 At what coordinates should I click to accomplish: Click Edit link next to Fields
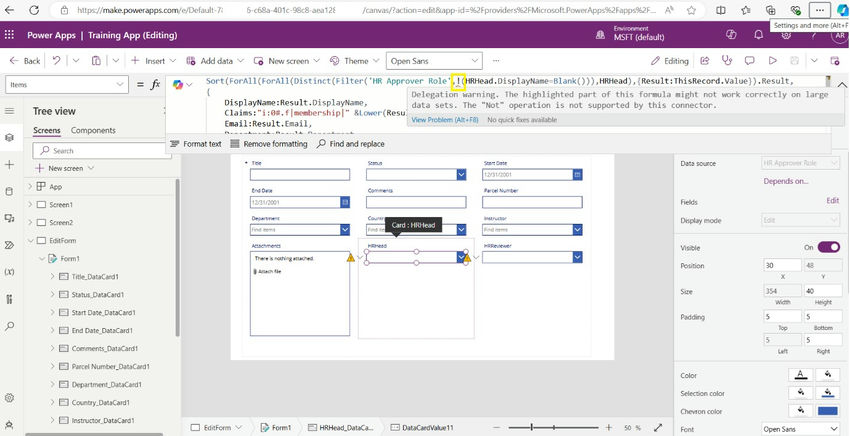click(833, 201)
